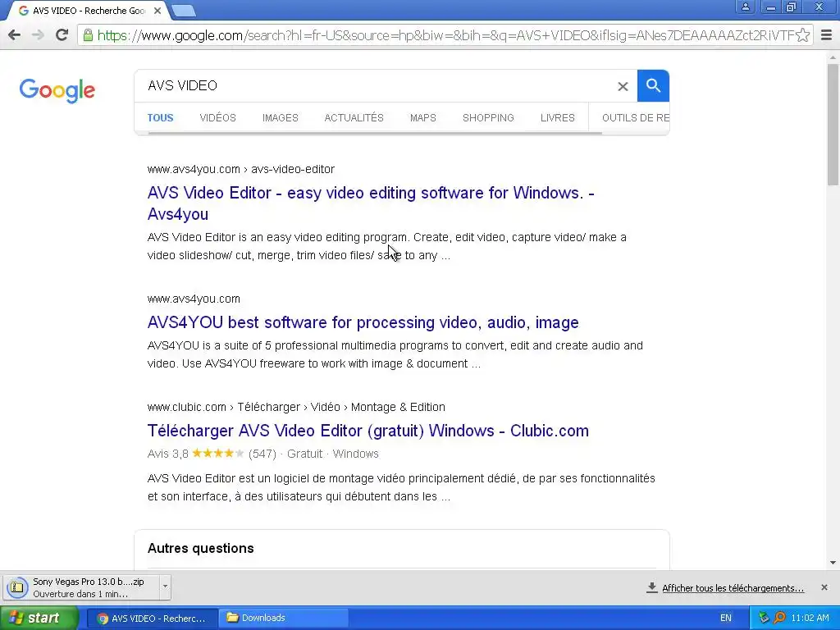This screenshot has height=630, width=840.
Task: Click the Windows start button
Action: [39, 619]
